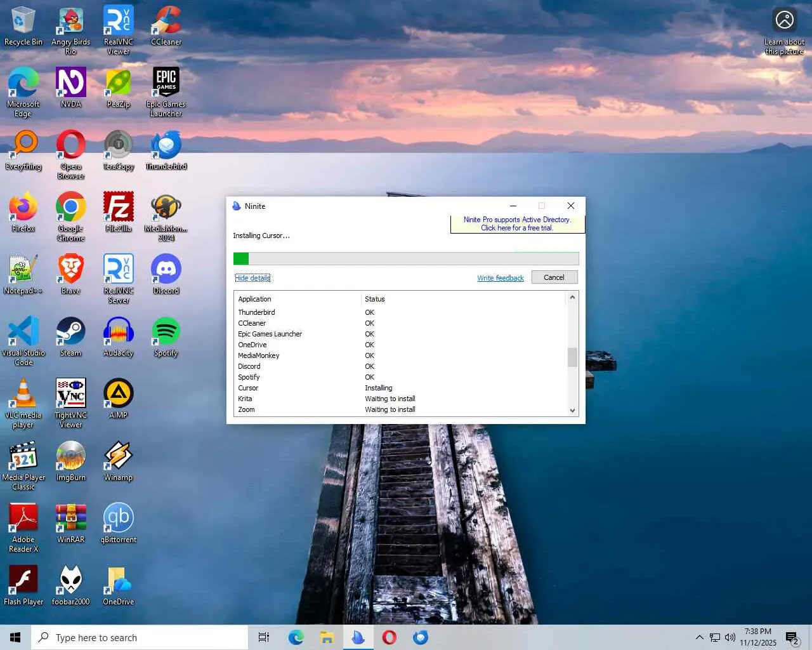Select MediaMonkey 2024 desktop icon
The height and width of the screenshot is (650, 812).
pos(166,216)
